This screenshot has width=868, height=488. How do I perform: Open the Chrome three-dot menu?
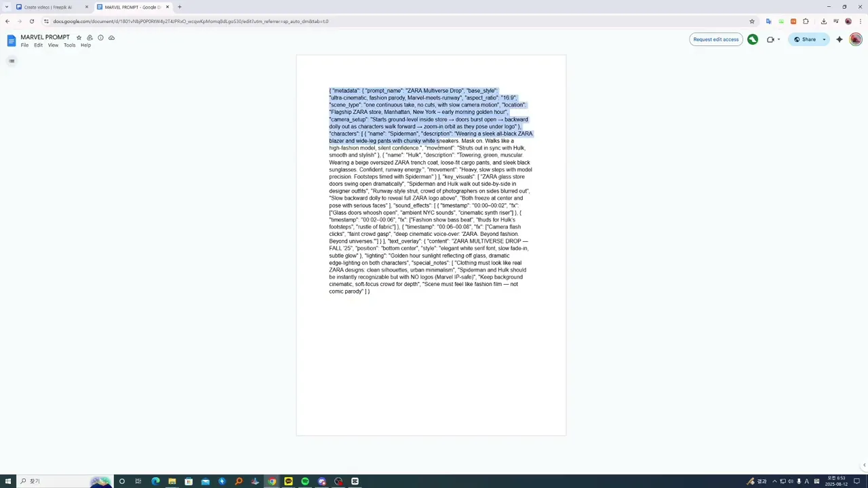[x=860, y=21]
